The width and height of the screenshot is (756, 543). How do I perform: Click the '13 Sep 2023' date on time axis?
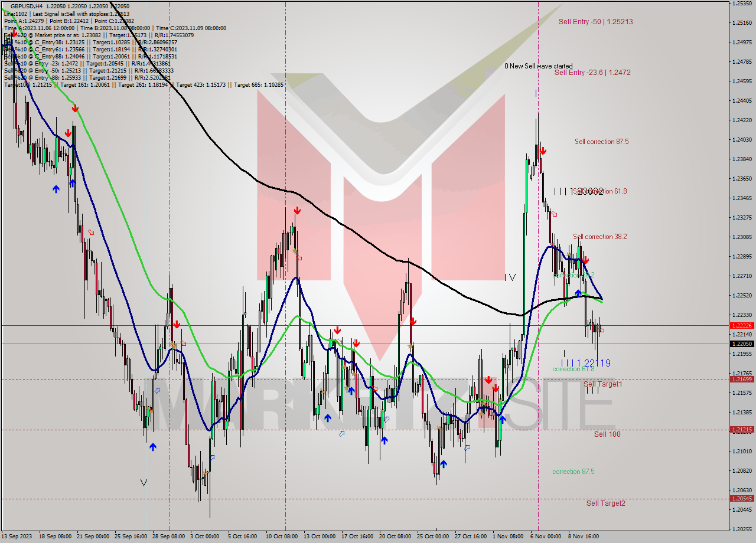[17, 537]
